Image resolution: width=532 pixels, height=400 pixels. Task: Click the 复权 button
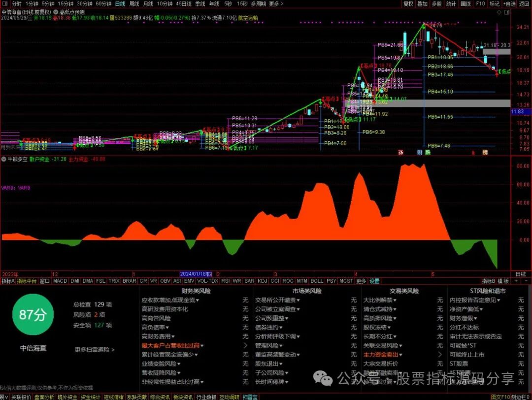[x=408, y=4]
